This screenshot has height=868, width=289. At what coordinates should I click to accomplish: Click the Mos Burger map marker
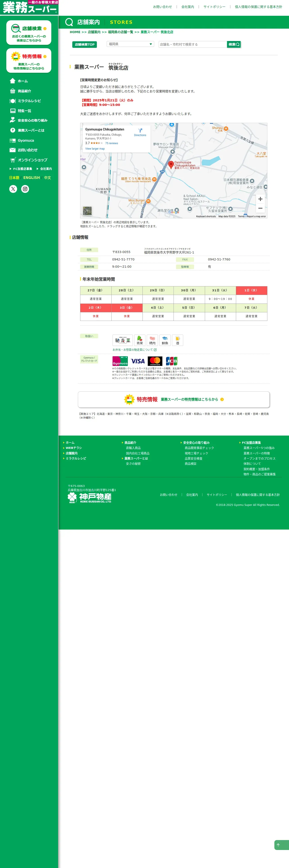point(148,201)
